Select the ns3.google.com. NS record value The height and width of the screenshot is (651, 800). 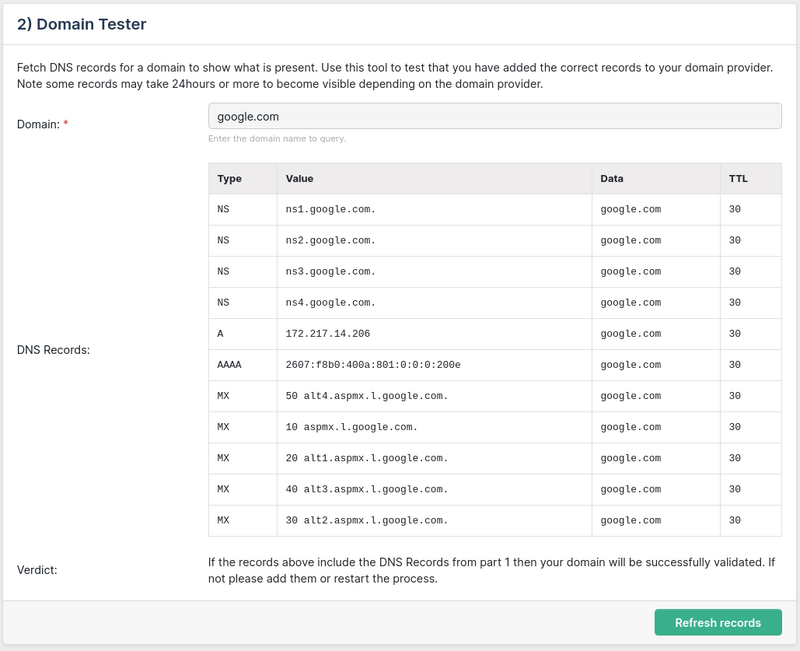[330, 271]
